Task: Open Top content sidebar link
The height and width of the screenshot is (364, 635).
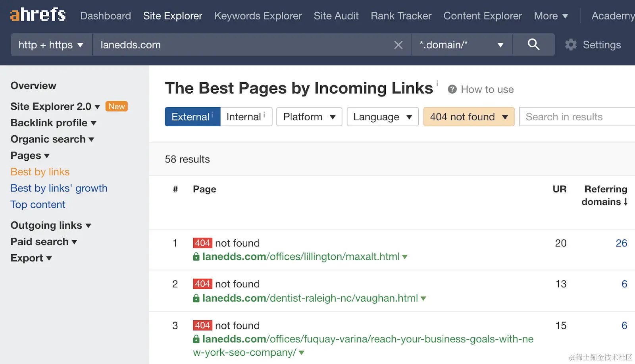Action: [38, 204]
